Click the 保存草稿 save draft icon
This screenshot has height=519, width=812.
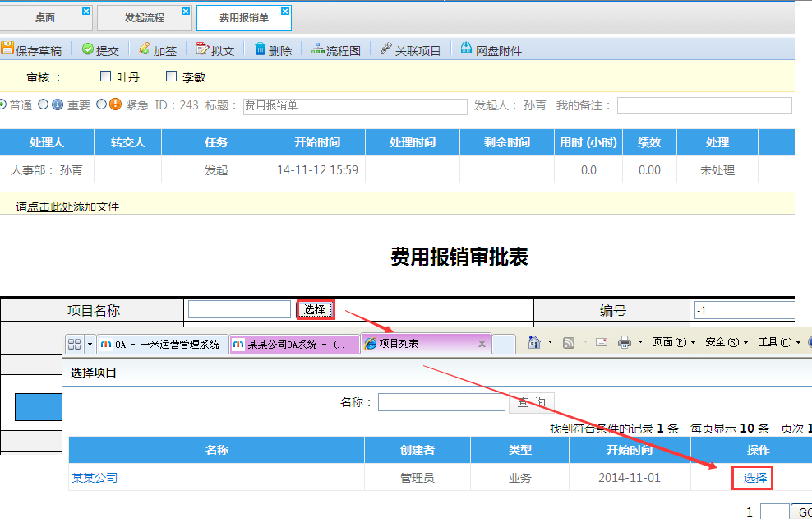pos(7,49)
